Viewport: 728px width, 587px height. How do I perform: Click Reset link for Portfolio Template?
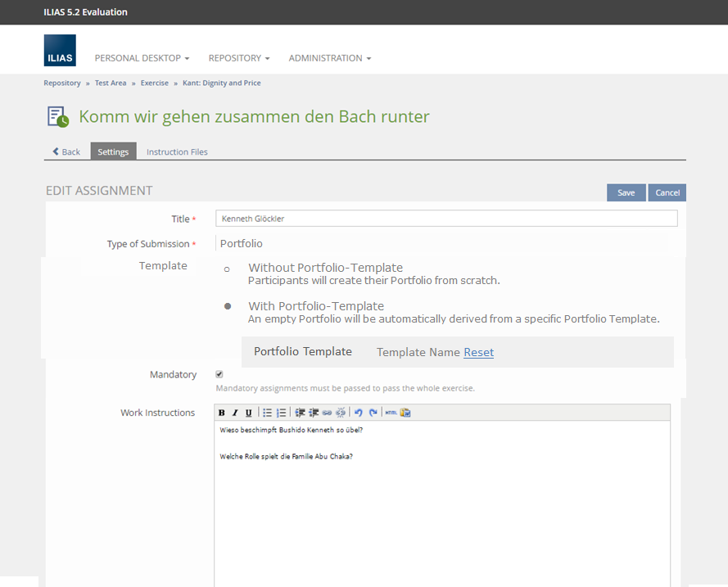[478, 352]
